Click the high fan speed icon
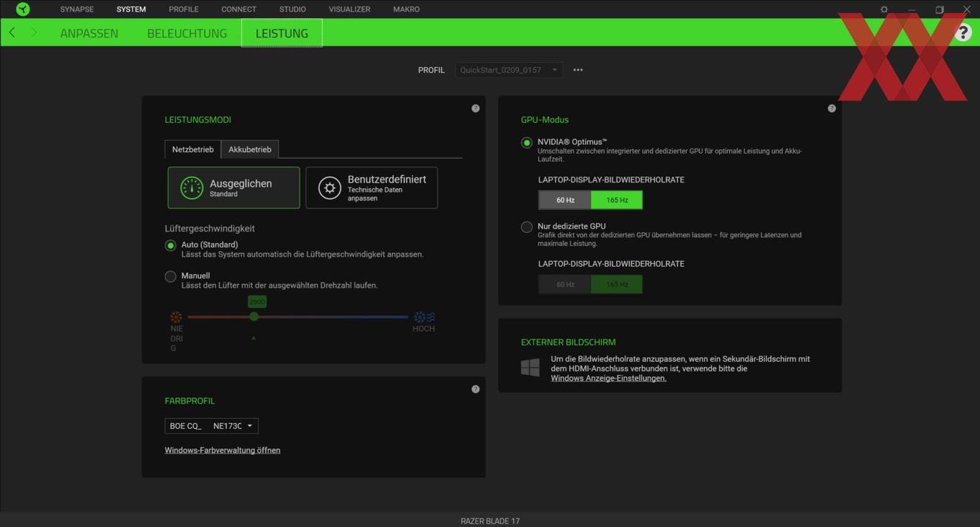980x527 pixels. 424,316
